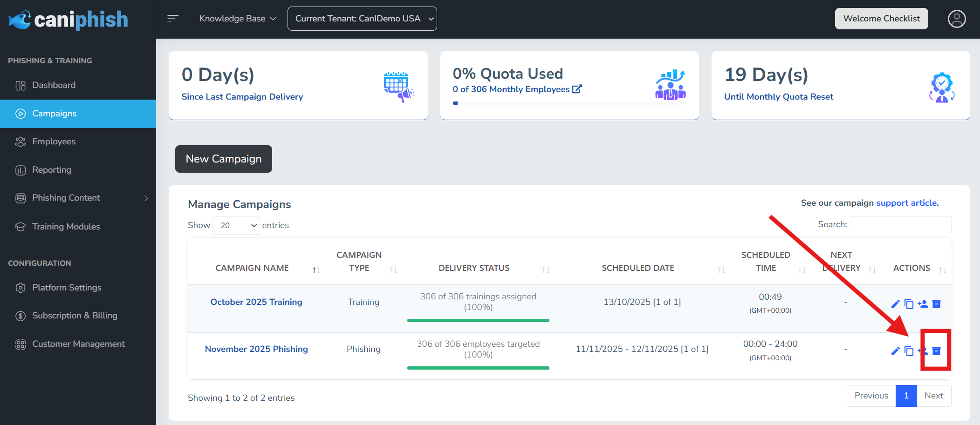Click the Next pagination button
Screen dimensions: 980x425
pos(933,396)
